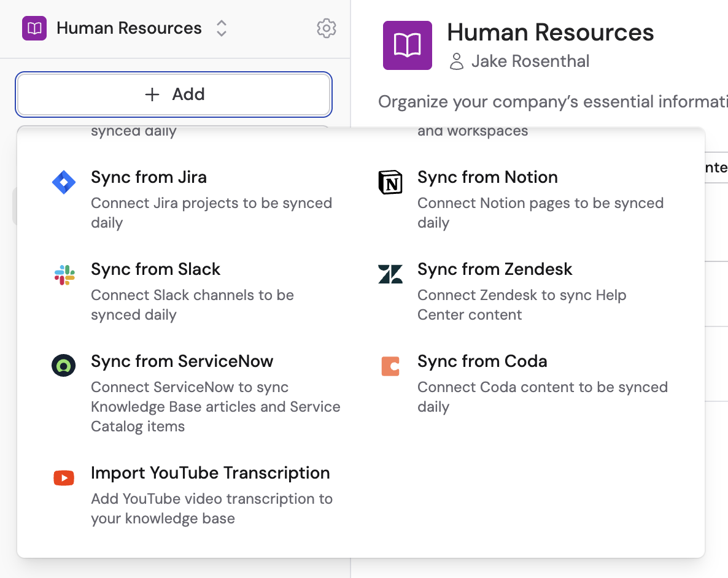Screen dimensions: 728x578
Task: Click the purple book collection icon
Action: 407,45
